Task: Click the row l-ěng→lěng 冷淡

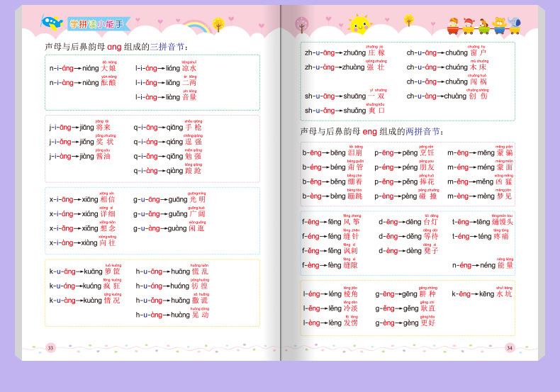Action: tap(330, 307)
